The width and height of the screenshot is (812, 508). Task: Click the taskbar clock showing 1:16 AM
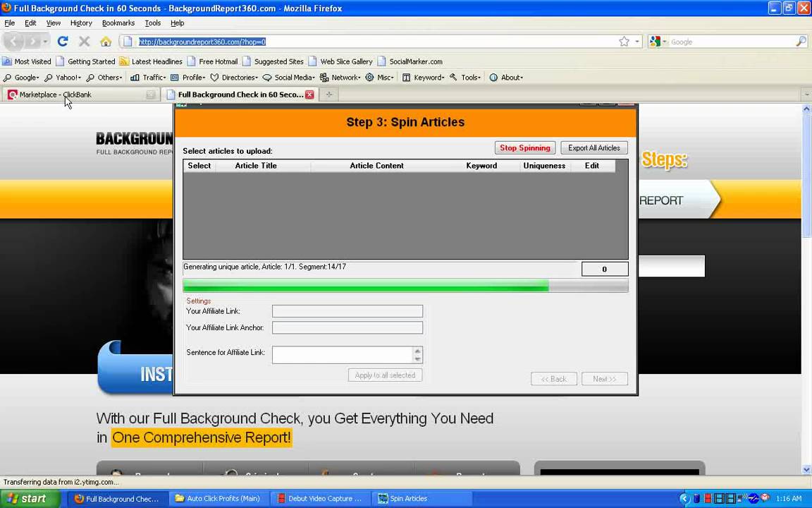(789, 499)
